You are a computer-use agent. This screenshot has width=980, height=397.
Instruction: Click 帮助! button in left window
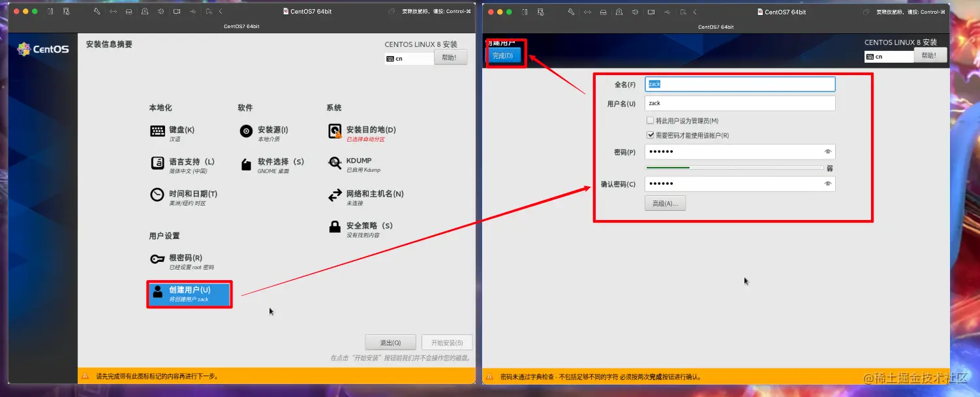click(x=450, y=57)
